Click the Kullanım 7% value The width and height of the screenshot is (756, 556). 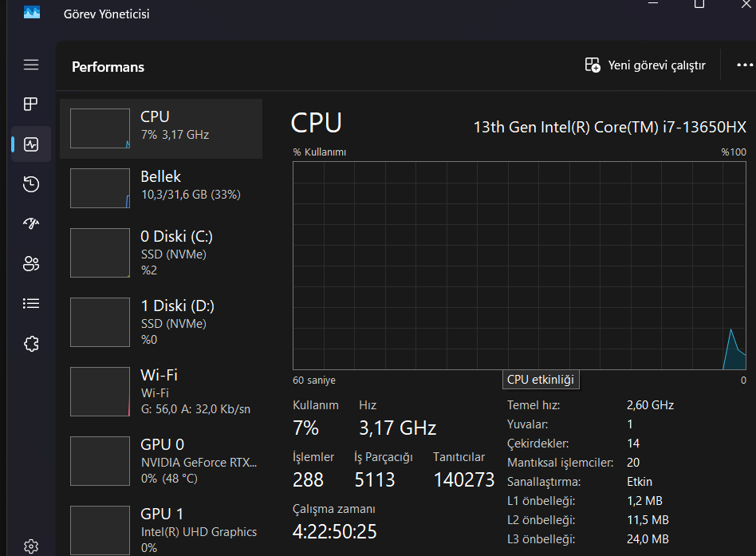(x=305, y=428)
